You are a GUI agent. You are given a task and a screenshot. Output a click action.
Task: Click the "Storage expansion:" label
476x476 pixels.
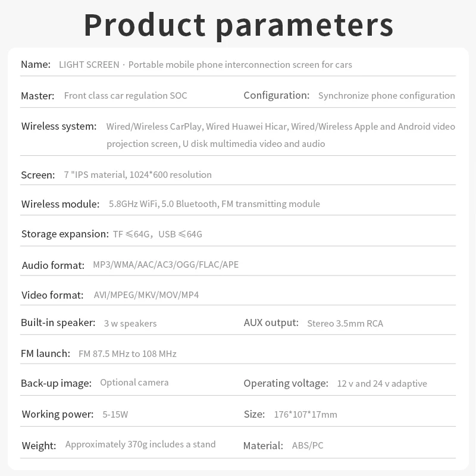[x=65, y=234]
